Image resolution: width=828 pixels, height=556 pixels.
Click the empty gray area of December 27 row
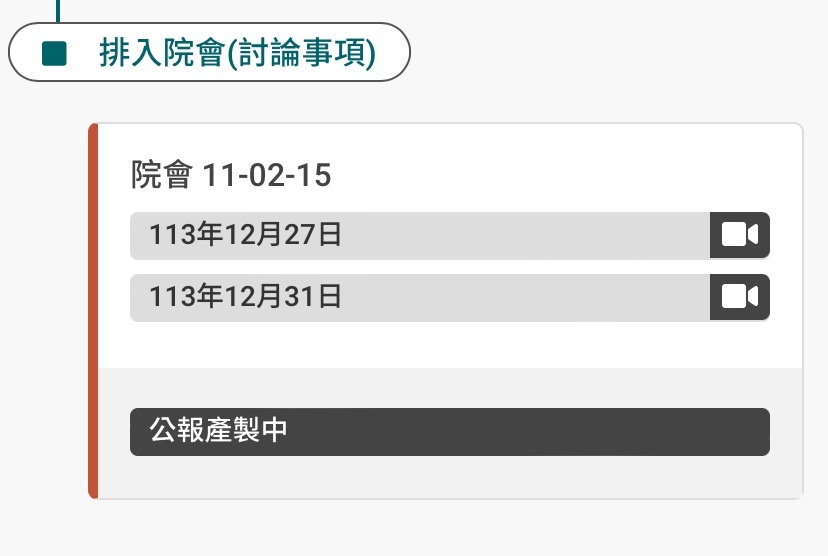pos(525,235)
